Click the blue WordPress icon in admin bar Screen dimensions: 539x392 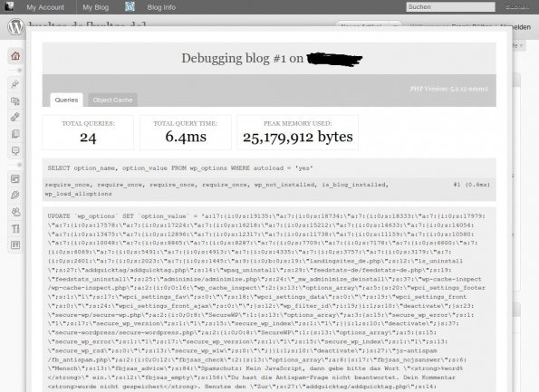(130, 6)
